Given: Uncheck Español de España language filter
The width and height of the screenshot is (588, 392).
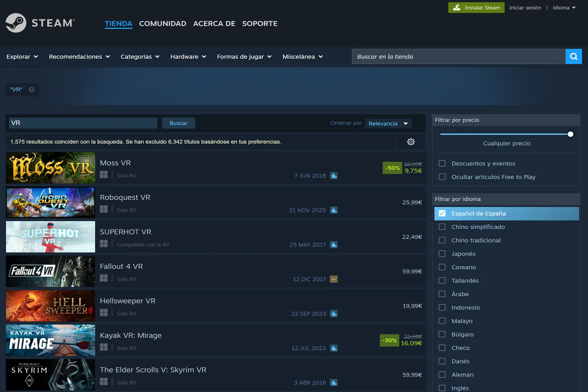Looking at the screenshot, I should [x=442, y=213].
